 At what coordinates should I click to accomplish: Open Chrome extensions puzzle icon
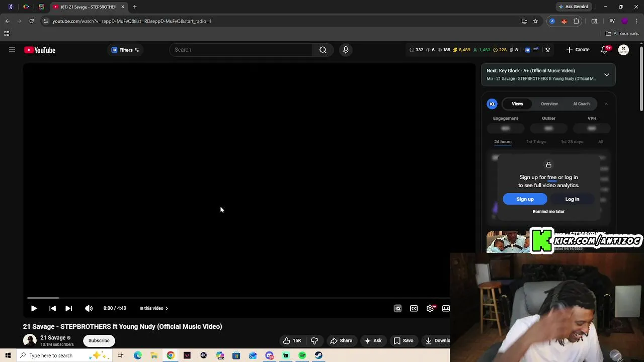(577, 21)
